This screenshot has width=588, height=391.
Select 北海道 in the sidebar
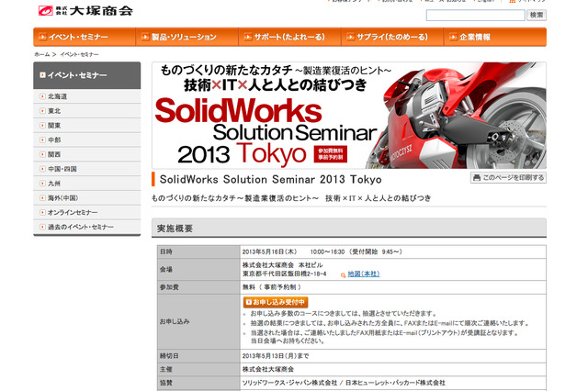pos(87,96)
